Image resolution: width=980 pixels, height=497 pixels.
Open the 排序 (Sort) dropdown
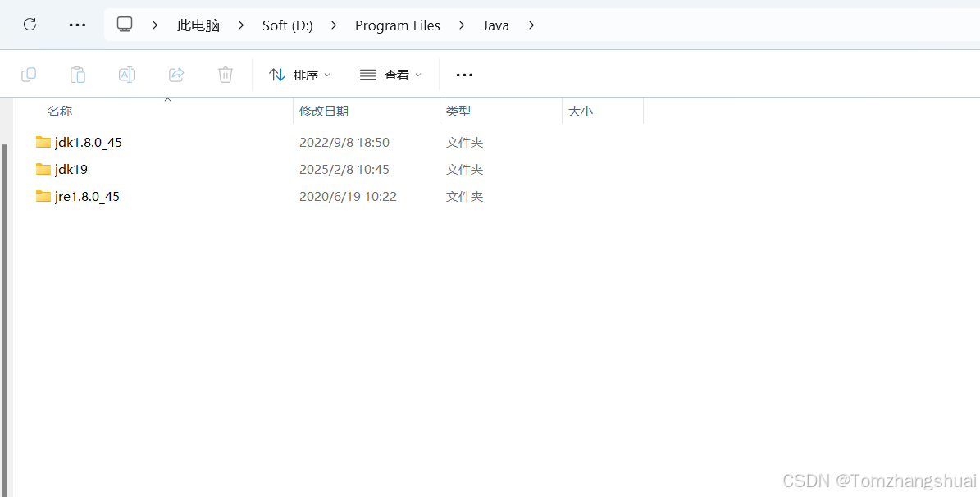299,74
